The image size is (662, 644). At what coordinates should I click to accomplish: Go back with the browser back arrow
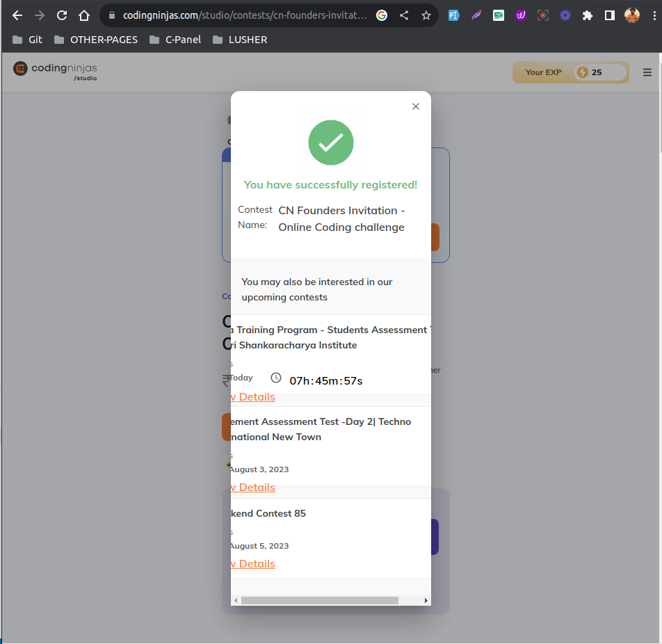(x=17, y=15)
